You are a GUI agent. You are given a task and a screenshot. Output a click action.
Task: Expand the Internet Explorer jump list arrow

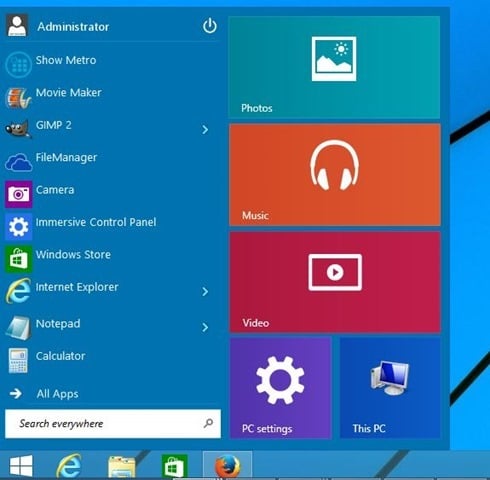coord(205,291)
